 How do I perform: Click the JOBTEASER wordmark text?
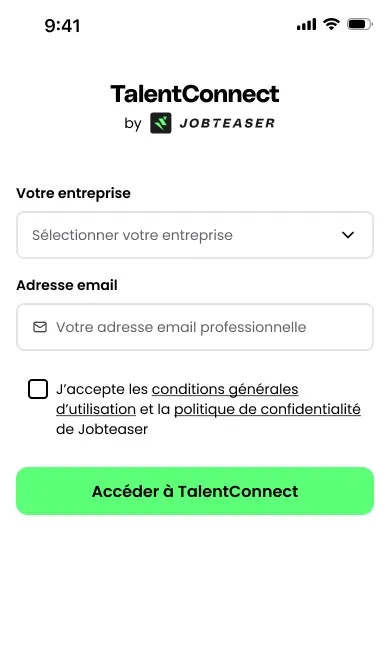(227, 123)
